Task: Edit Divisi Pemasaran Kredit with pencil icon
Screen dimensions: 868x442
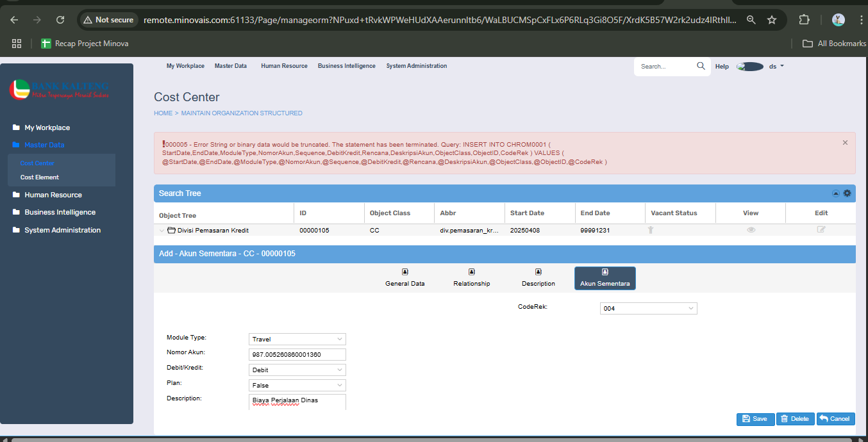Action: pyautogui.click(x=821, y=230)
